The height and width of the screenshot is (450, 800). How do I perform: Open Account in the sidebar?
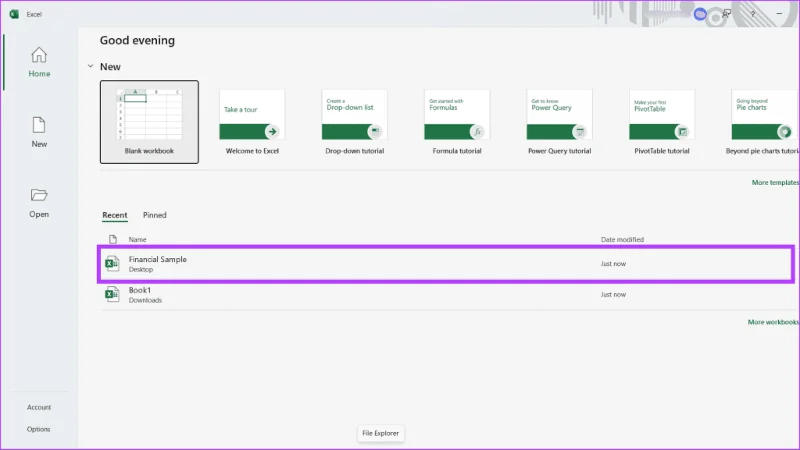tap(39, 407)
